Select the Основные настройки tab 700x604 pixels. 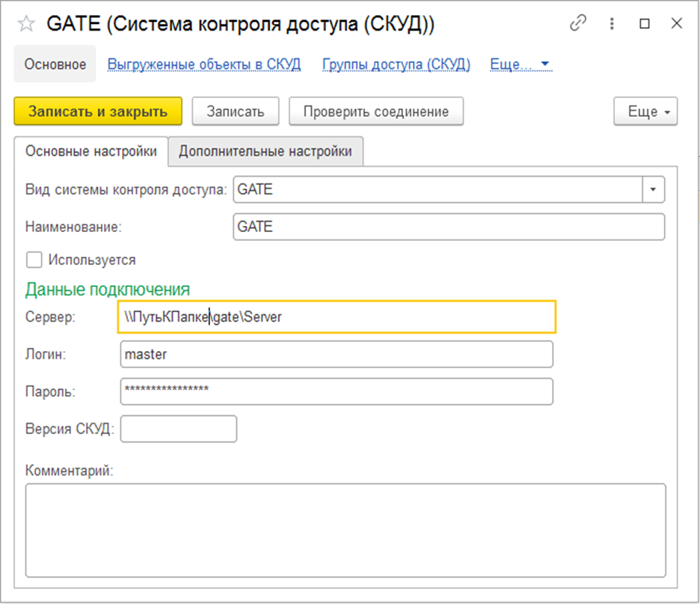click(x=91, y=151)
